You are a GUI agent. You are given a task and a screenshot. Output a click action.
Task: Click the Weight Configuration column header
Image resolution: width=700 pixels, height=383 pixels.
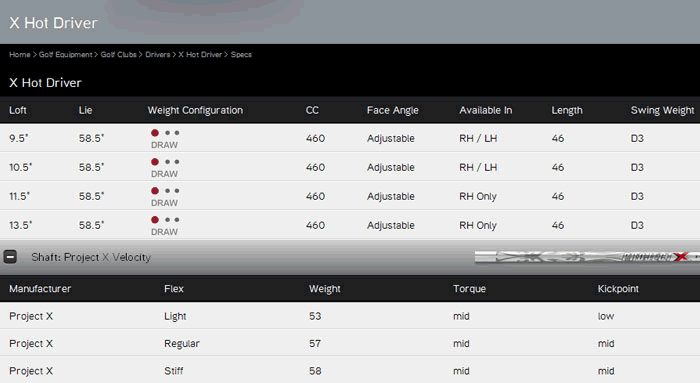pyautogui.click(x=195, y=110)
